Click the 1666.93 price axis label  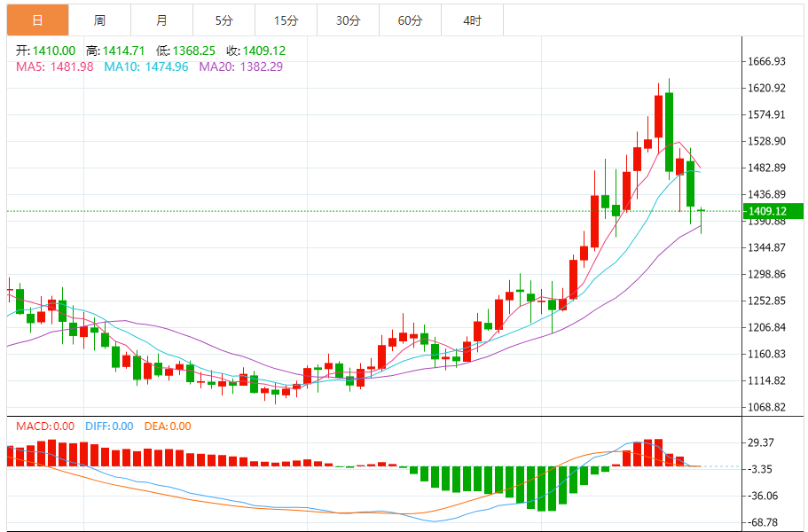767,61
